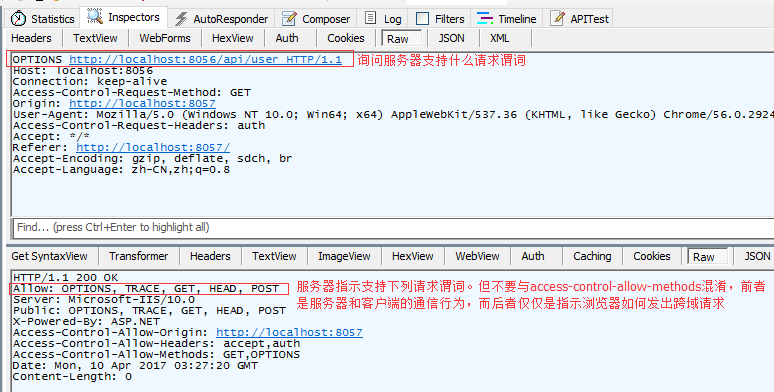Viewport: 774px width, 392px height.
Task: Click the Statistics stopwatch icon
Action: pyautogui.click(x=19, y=19)
